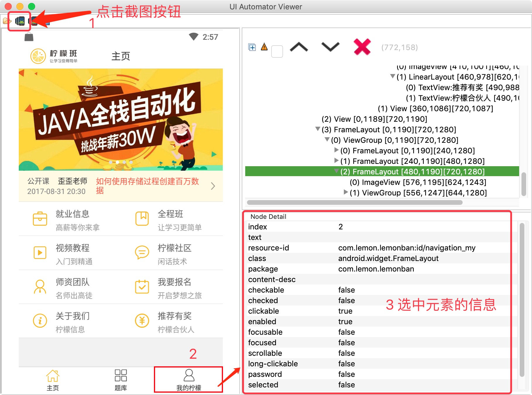Click the 视频教程 play icon

click(40, 253)
